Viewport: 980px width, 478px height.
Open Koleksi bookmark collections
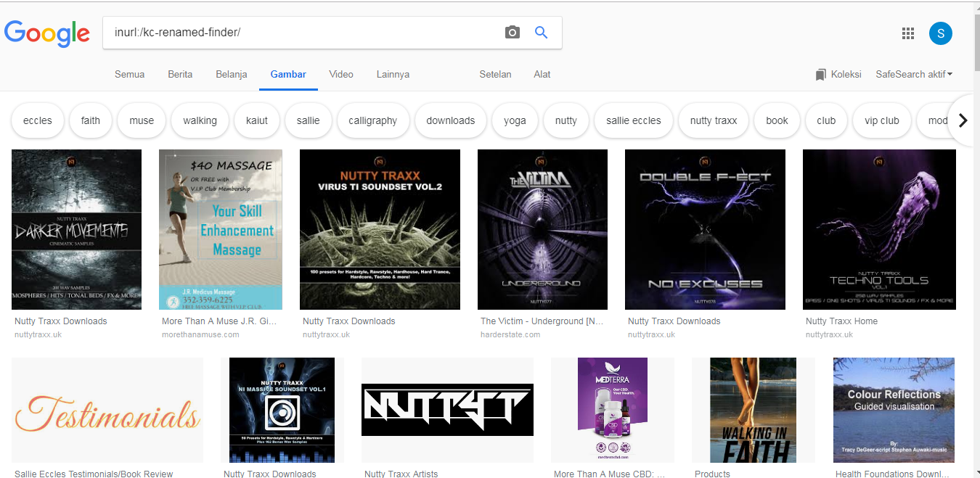838,74
